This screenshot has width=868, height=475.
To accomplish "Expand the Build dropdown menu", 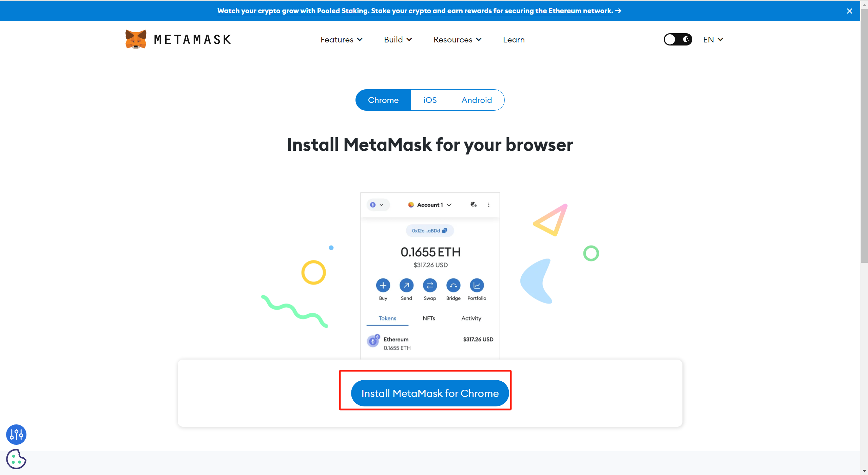I will 398,40.
